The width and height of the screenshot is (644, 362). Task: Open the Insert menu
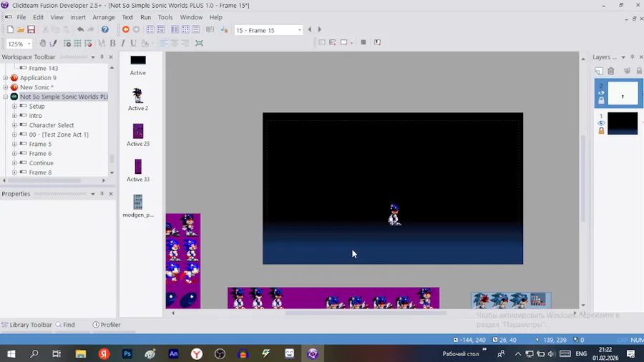pyautogui.click(x=77, y=17)
